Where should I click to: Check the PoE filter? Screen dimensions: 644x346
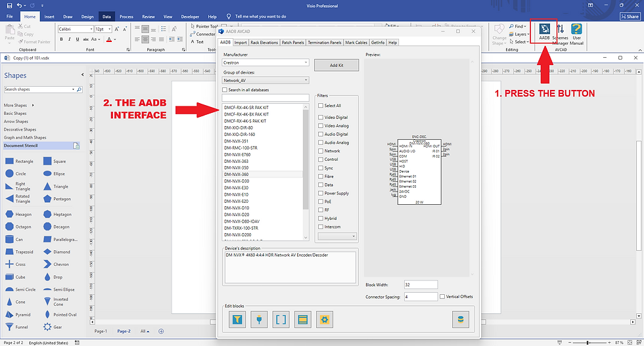point(321,202)
